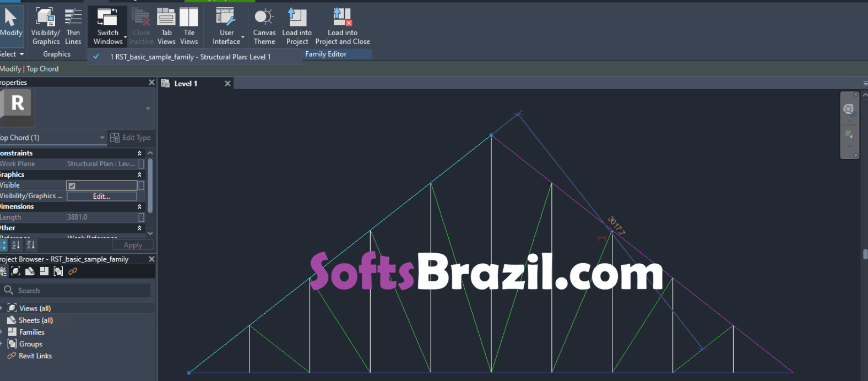Image resolution: width=868 pixels, height=381 pixels.
Task: Click the Level 1 view tab icon
Action: click(x=165, y=83)
